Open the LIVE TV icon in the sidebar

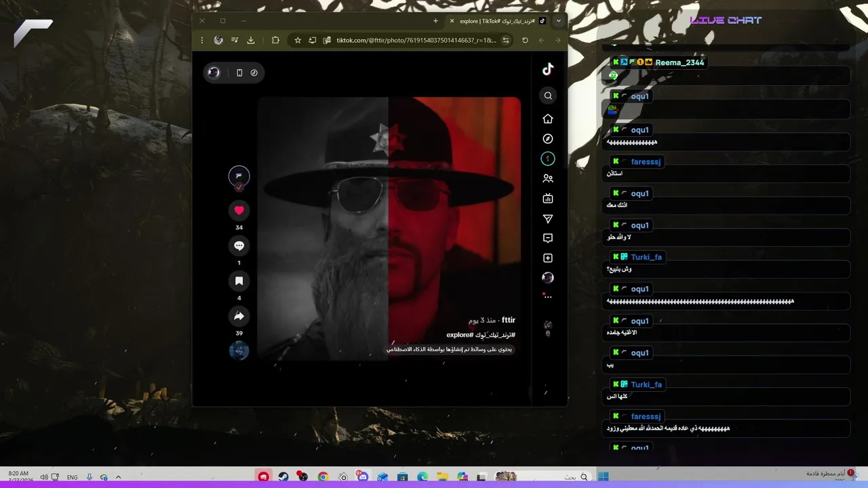click(x=548, y=199)
